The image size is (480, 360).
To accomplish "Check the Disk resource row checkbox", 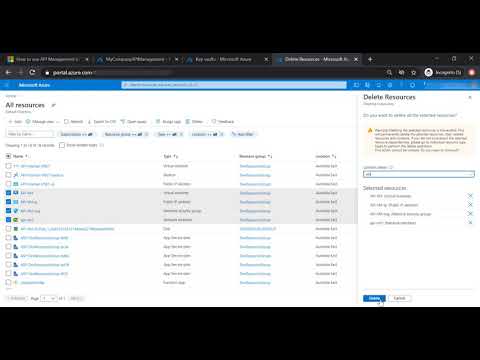I will 8,229.
